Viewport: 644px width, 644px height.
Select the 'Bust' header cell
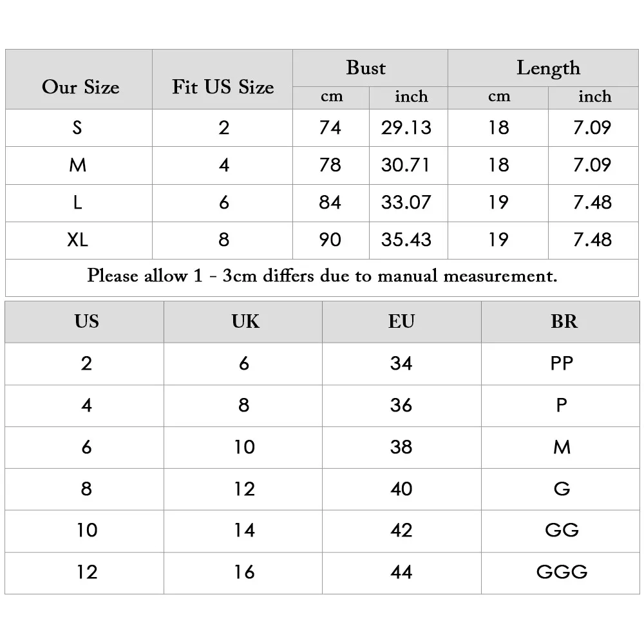366,68
